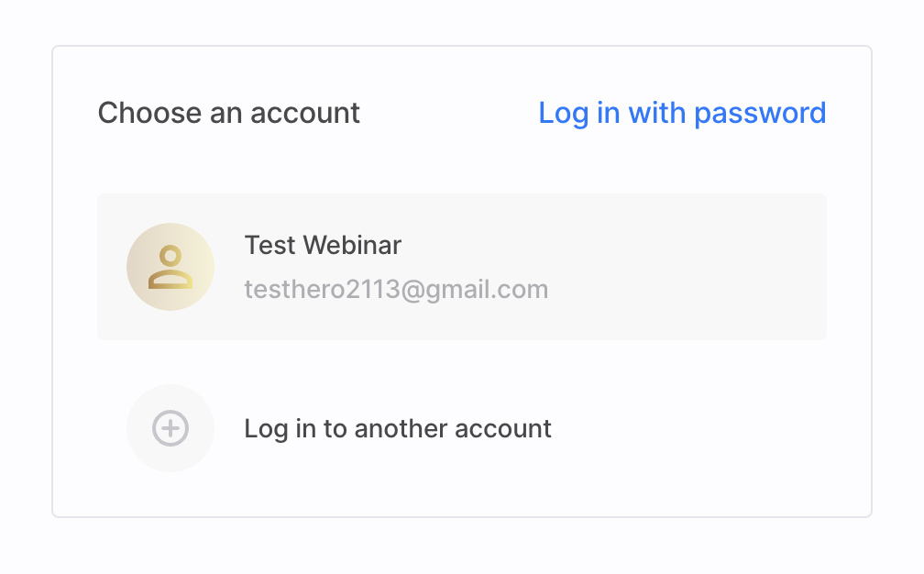Tap the gmail address under Test Webinar
Image resolution: width=924 pixels, height=574 pixels.
click(396, 290)
